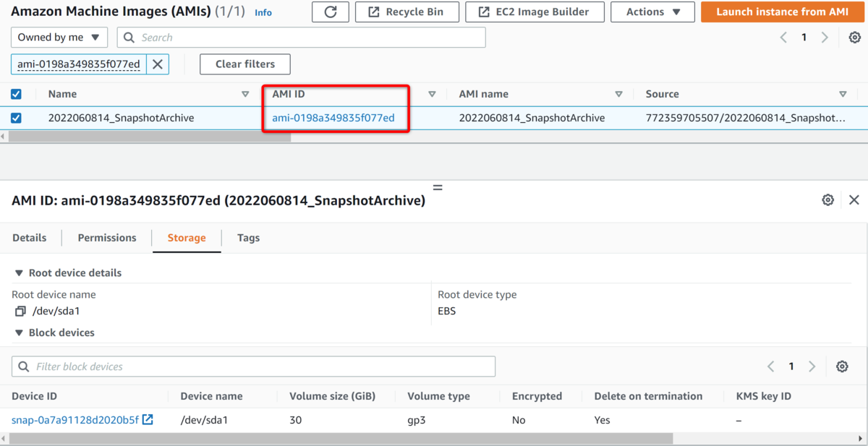Select the Storage tab
868x446 pixels.
coord(187,238)
